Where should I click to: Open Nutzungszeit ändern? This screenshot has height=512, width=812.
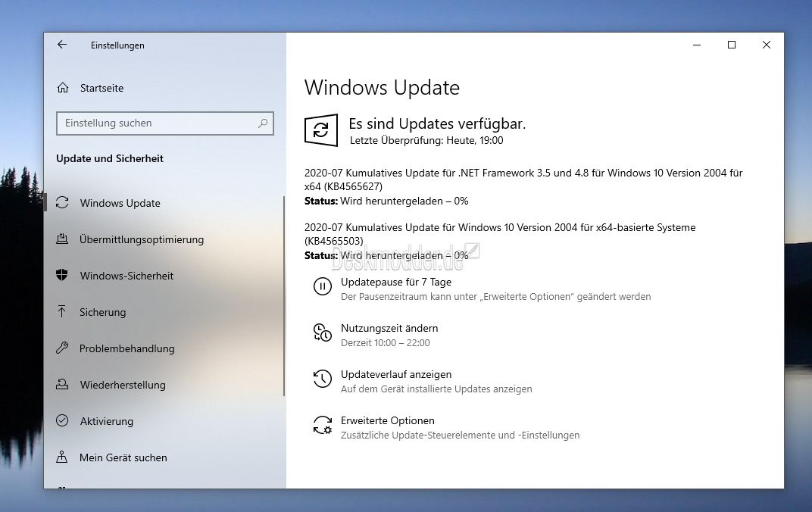(389, 328)
